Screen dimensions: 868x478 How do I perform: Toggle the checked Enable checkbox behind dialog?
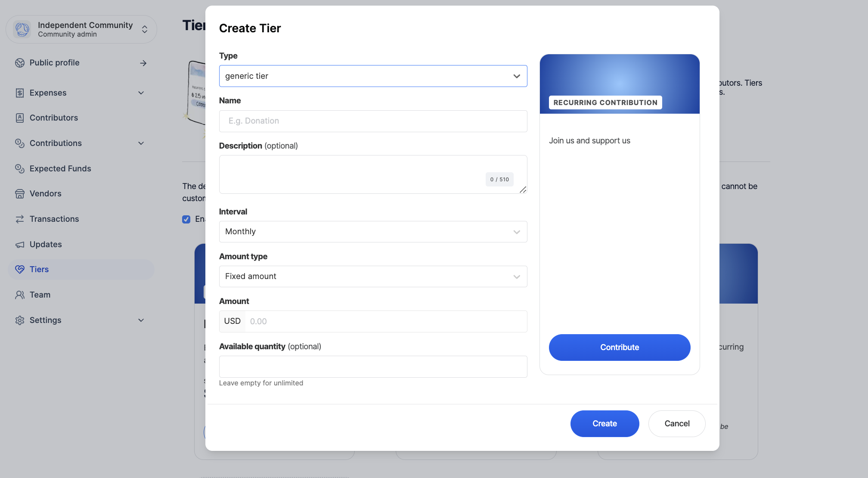coord(186,219)
